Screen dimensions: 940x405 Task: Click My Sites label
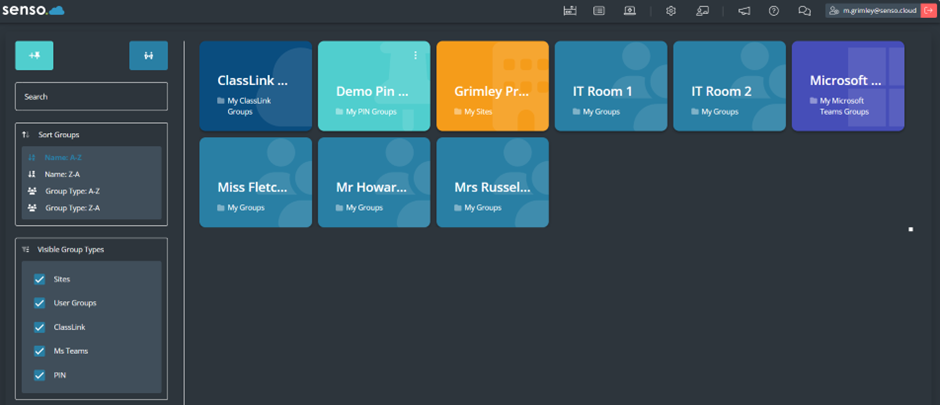tap(478, 111)
